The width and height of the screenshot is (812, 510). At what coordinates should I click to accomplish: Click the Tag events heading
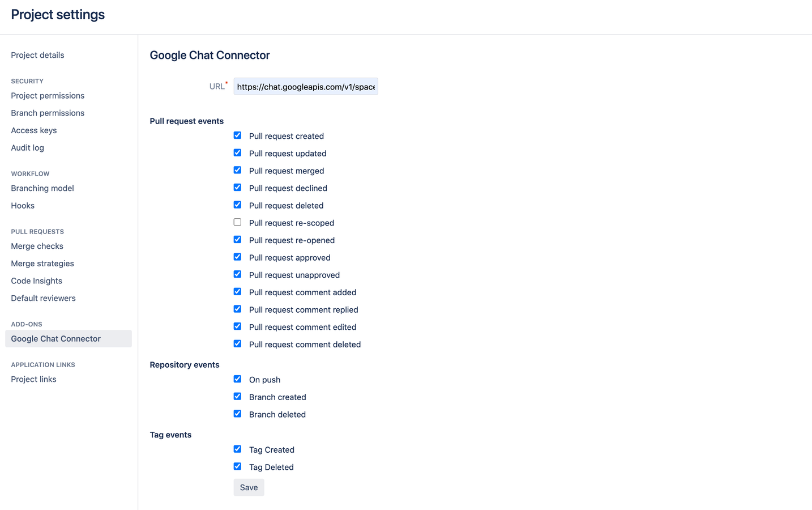(170, 435)
